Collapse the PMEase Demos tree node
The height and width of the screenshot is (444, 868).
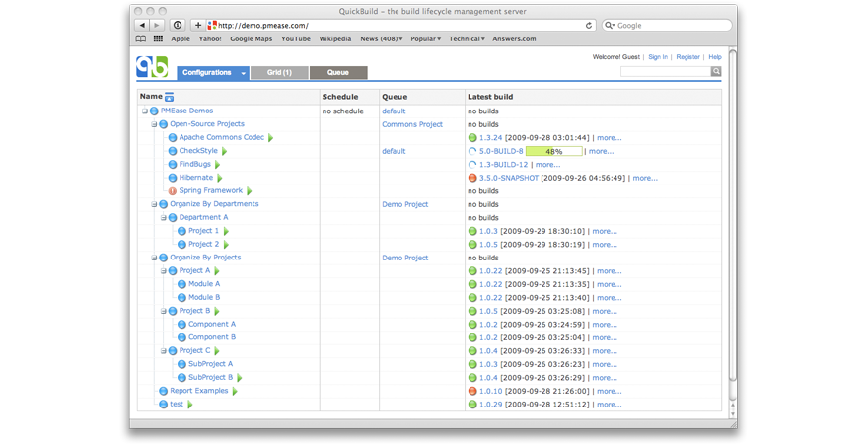click(145, 111)
